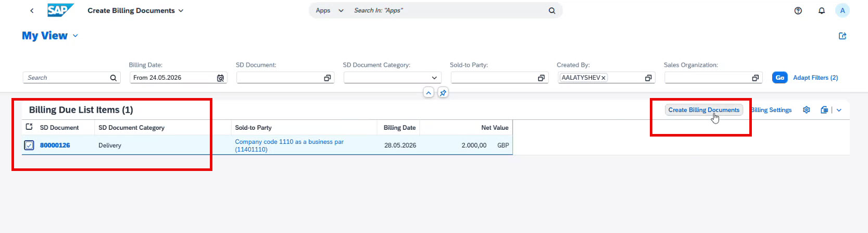Image resolution: width=868 pixels, height=233 pixels.
Task: Export table to spreadsheet icon
Action: (x=824, y=110)
